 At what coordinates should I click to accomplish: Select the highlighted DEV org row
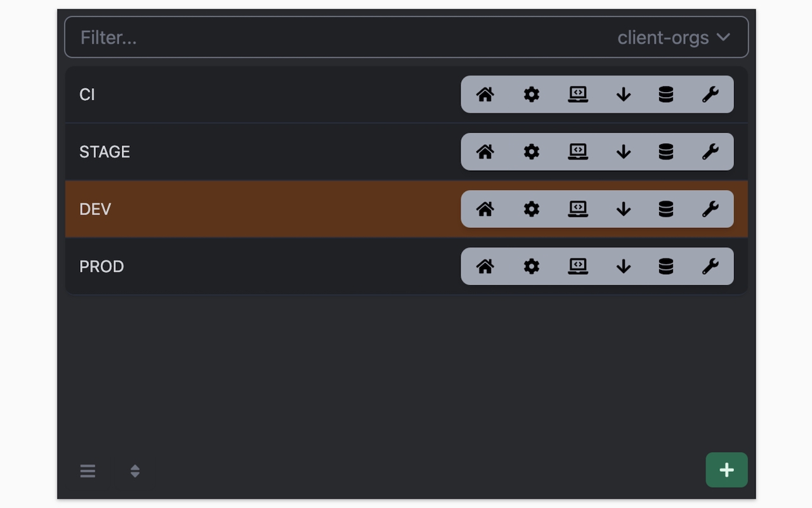pos(406,209)
